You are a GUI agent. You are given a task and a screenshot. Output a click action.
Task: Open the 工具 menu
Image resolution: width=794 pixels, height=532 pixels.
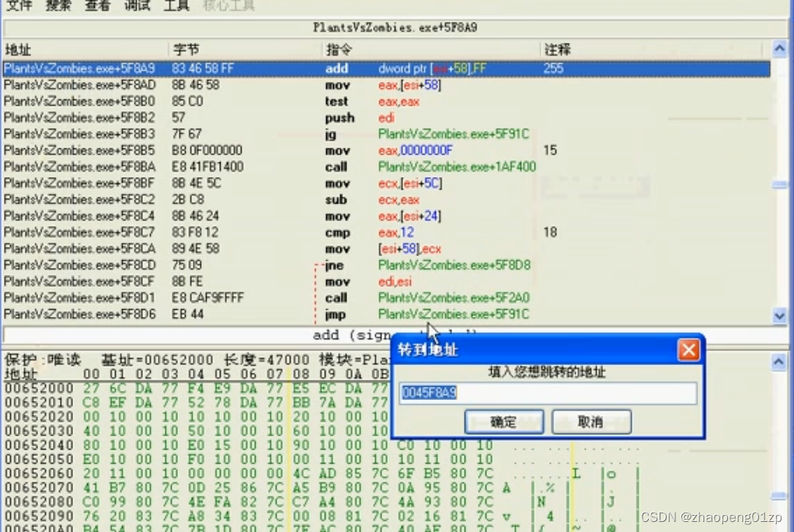click(176, 5)
